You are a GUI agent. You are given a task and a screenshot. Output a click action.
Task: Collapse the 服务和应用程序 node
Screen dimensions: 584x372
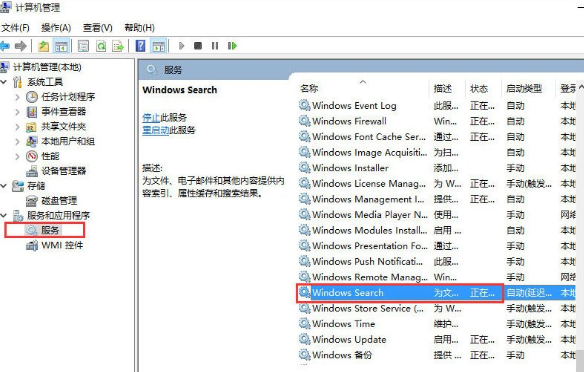click(4, 215)
